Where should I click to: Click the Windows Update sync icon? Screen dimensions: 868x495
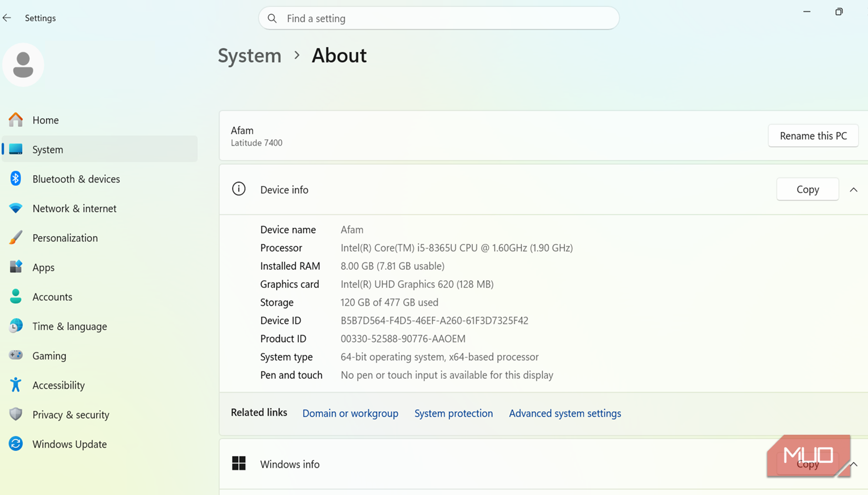16,444
